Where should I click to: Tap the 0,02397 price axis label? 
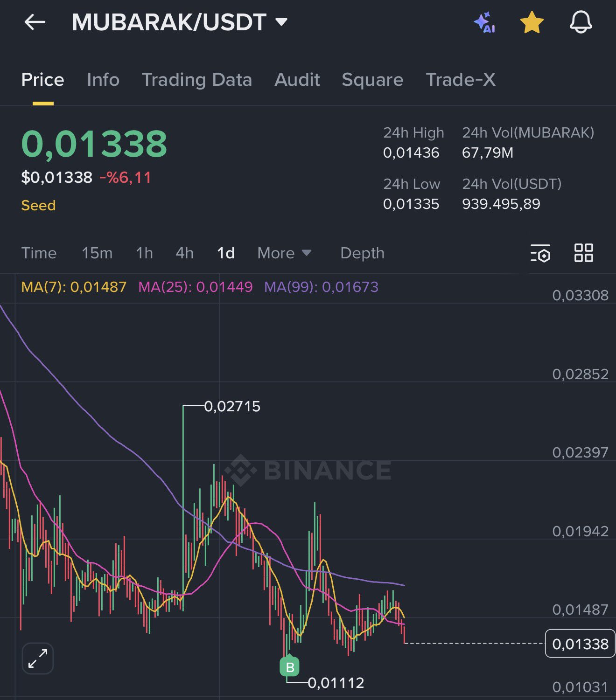[x=580, y=452]
